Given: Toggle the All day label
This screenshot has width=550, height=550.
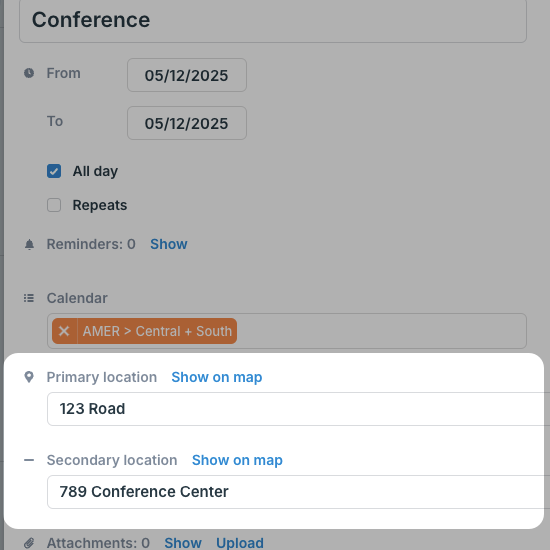Looking at the screenshot, I should click(x=95, y=171).
